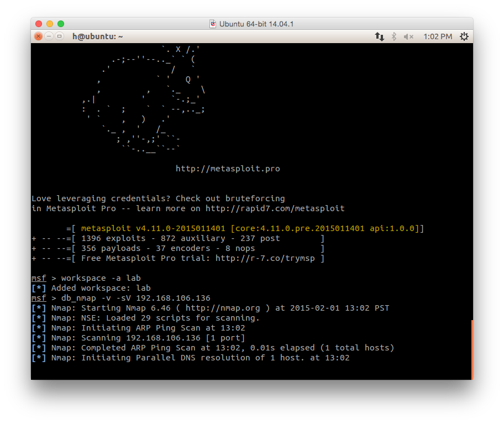504x424 pixels.
Task: Click the h@ubuntu: ~ window title
Action: point(97,36)
